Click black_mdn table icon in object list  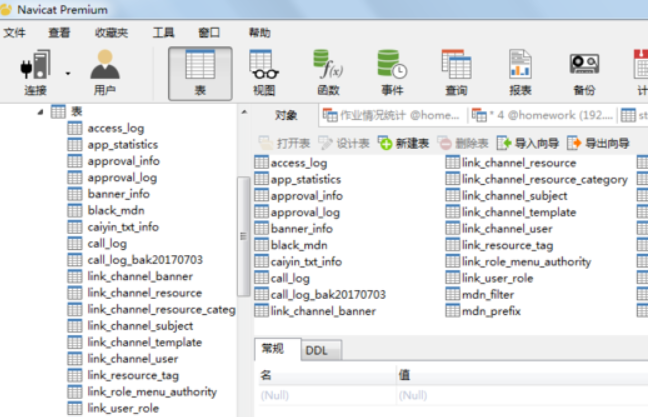(261, 245)
